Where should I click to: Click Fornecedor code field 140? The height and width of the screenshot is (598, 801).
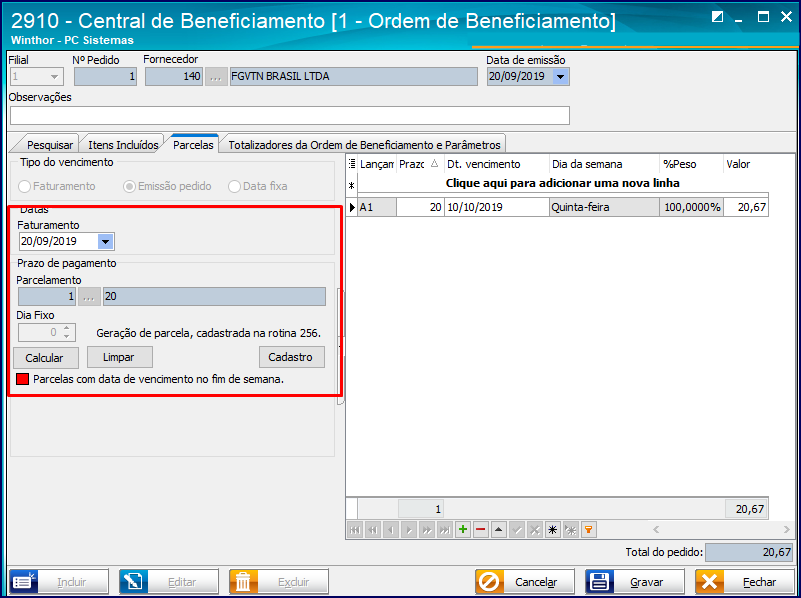click(174, 77)
